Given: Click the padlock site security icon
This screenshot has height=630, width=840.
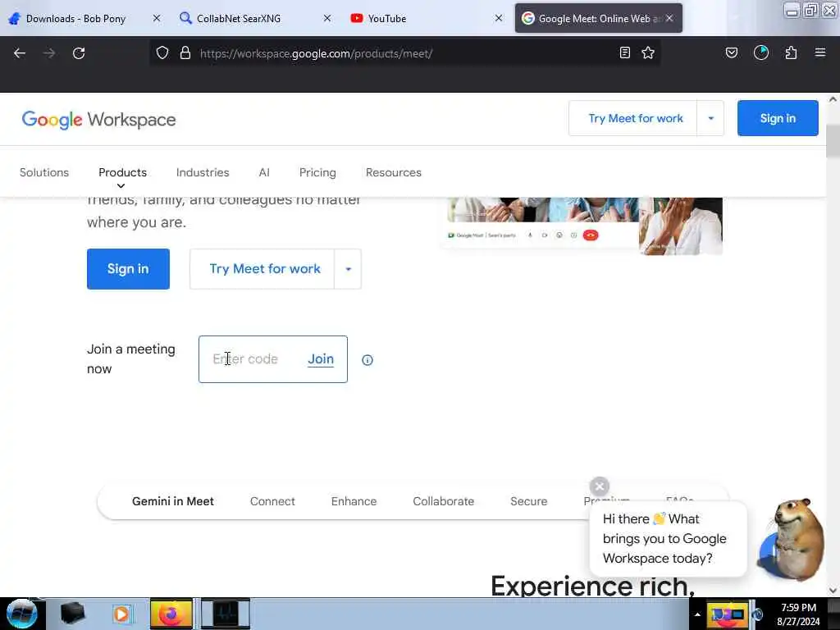Looking at the screenshot, I should 185,52.
